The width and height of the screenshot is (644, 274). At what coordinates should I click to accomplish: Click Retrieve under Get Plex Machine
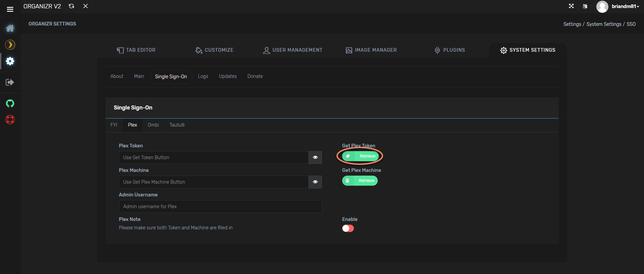point(360,181)
